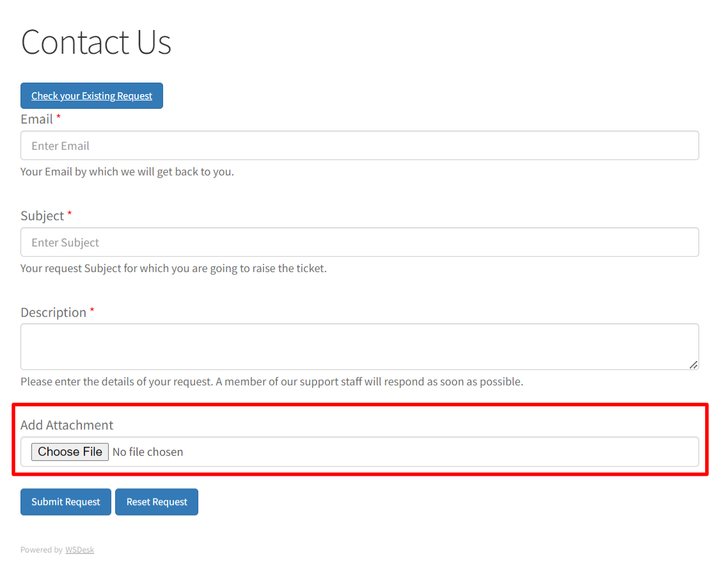Grab the Description textarea resize handle
This screenshot has height=562, width=728.
(693, 365)
